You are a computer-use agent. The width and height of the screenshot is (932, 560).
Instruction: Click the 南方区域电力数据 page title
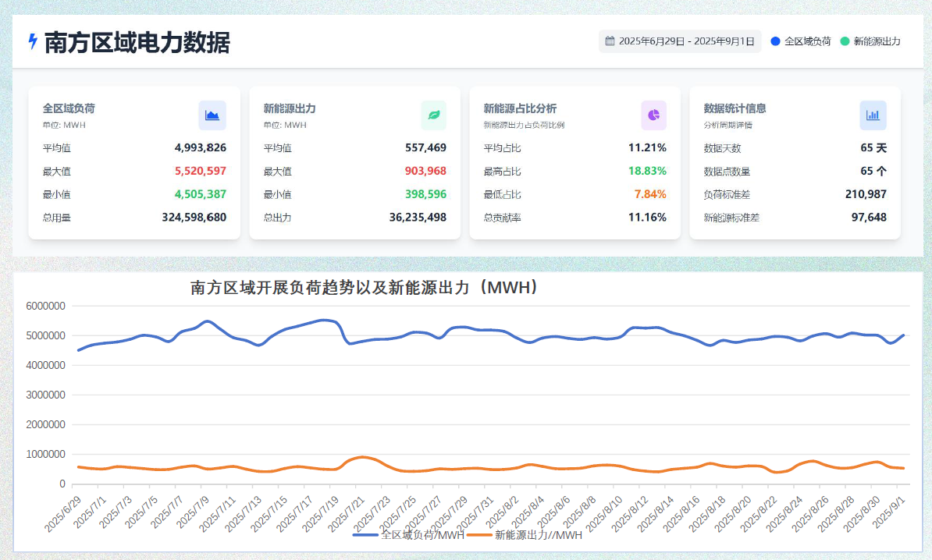pyautogui.click(x=137, y=42)
